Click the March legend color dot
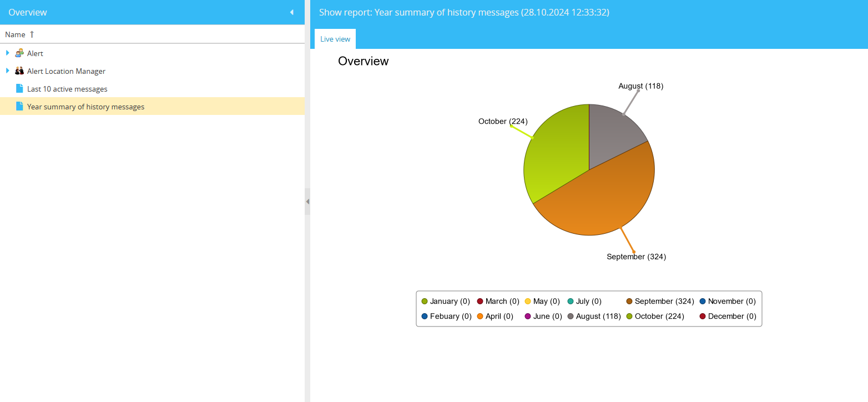 480,301
